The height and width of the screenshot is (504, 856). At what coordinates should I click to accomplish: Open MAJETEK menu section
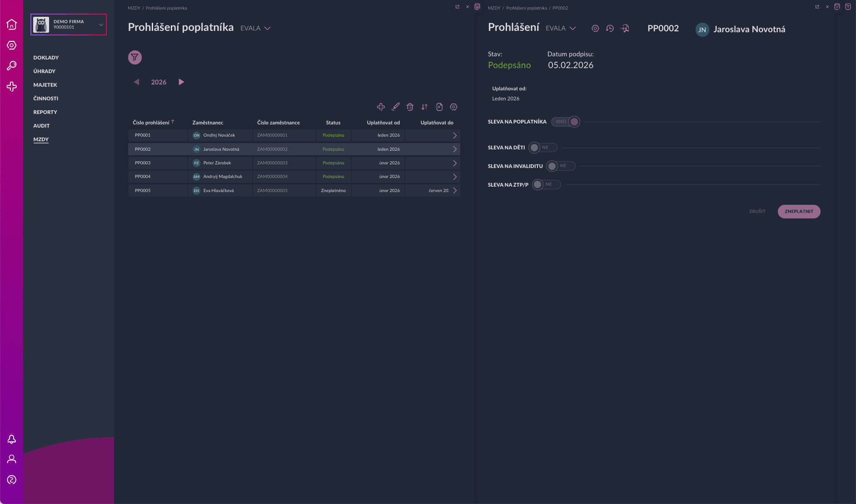click(45, 85)
